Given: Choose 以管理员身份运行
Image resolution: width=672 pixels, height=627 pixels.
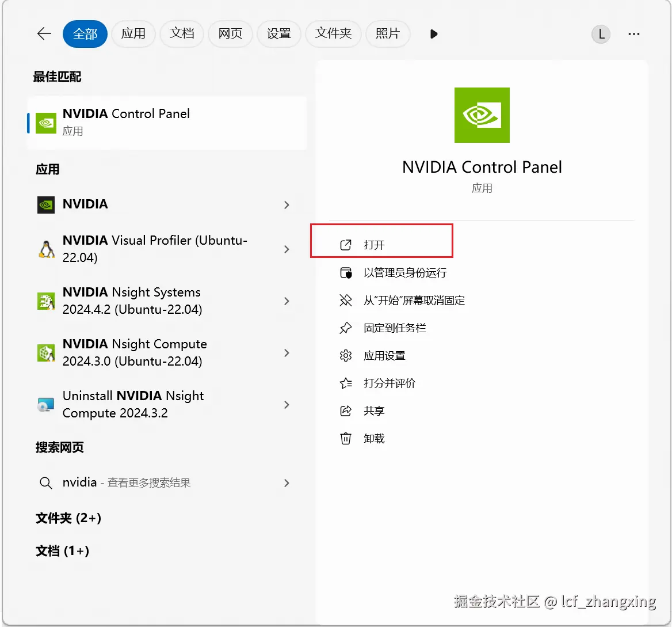Looking at the screenshot, I should (405, 273).
